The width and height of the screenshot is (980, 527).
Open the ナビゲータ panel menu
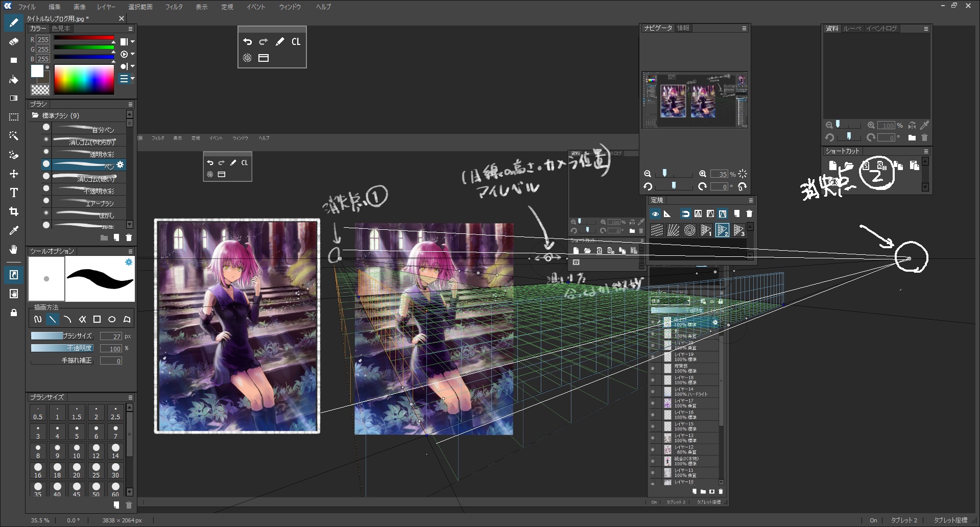click(744, 28)
